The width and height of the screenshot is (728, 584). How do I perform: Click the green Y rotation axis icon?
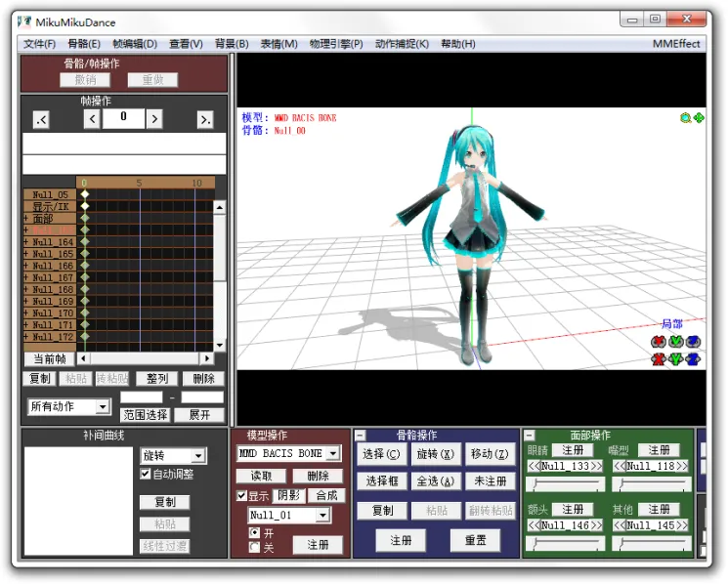(675, 343)
